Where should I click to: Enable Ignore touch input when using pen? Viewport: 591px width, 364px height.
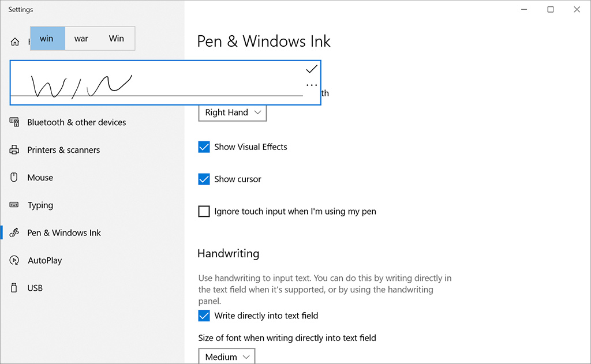[204, 212]
